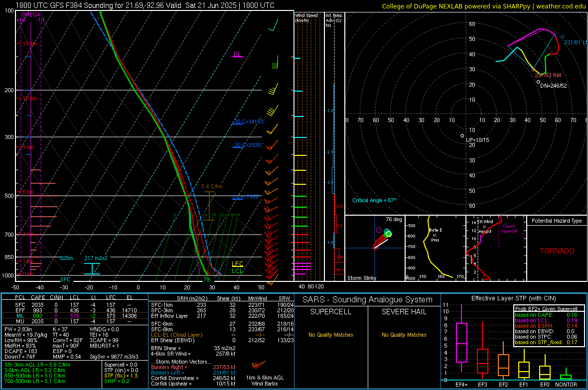Click the MeanW = 19.7g/kg value

pyautogui.click(x=26, y=335)
